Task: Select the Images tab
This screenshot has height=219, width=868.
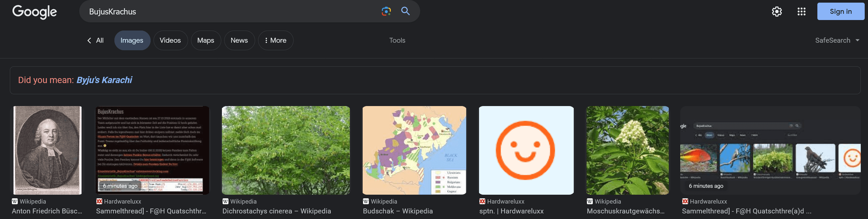Action: pyautogui.click(x=132, y=40)
